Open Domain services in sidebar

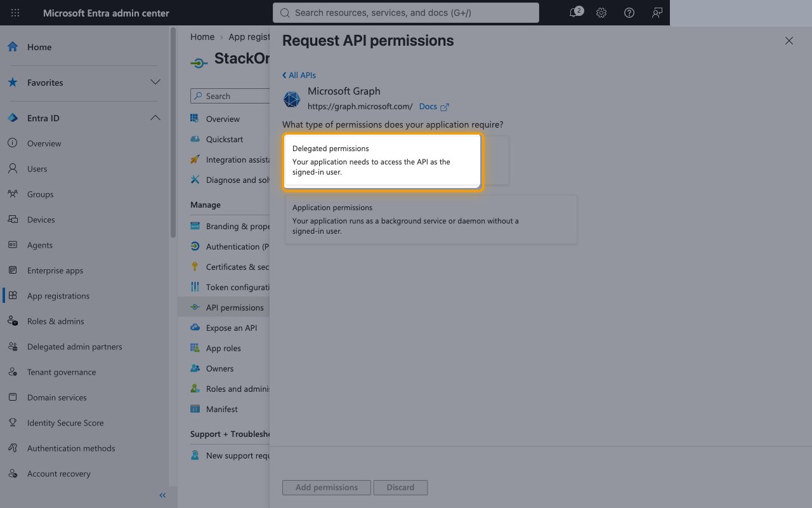(x=57, y=398)
